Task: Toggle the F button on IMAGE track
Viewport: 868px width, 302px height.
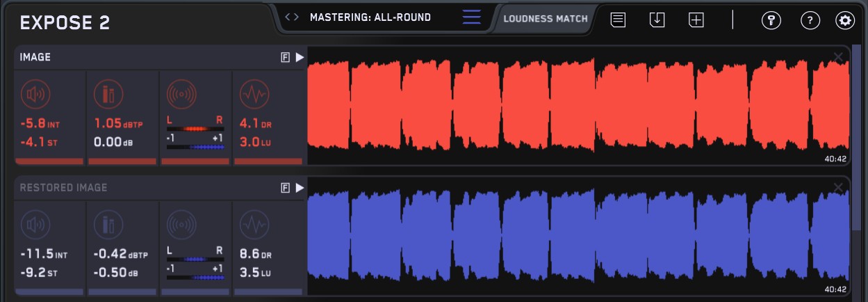Action: (285, 58)
